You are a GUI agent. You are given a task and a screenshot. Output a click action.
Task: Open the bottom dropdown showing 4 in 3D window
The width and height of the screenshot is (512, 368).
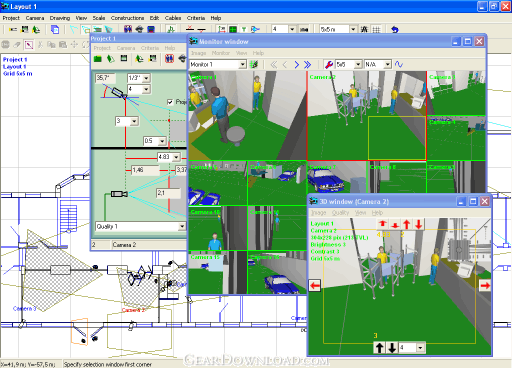coord(420,348)
